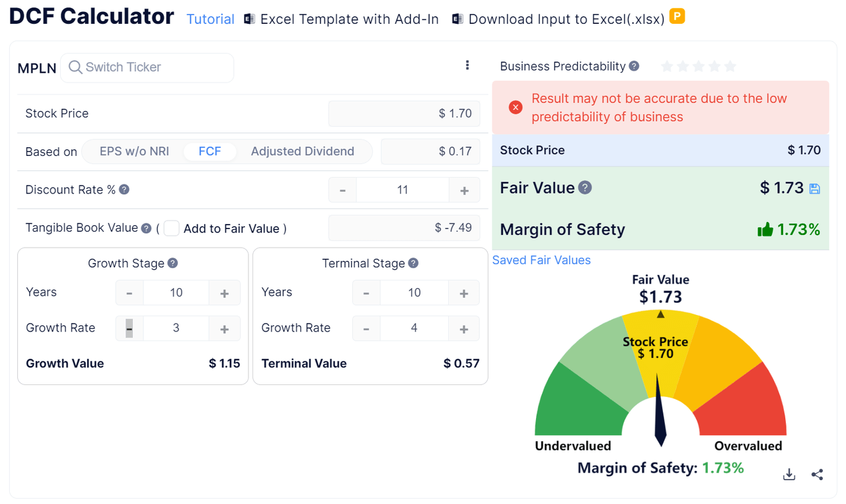Open Discount Rate % help icon
The width and height of the screenshot is (846, 504).
click(x=124, y=190)
